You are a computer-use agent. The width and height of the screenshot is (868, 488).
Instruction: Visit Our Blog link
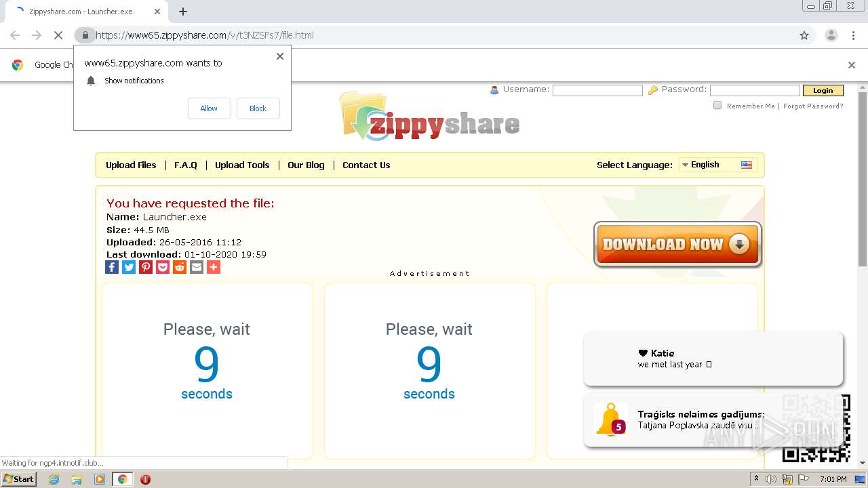click(306, 165)
